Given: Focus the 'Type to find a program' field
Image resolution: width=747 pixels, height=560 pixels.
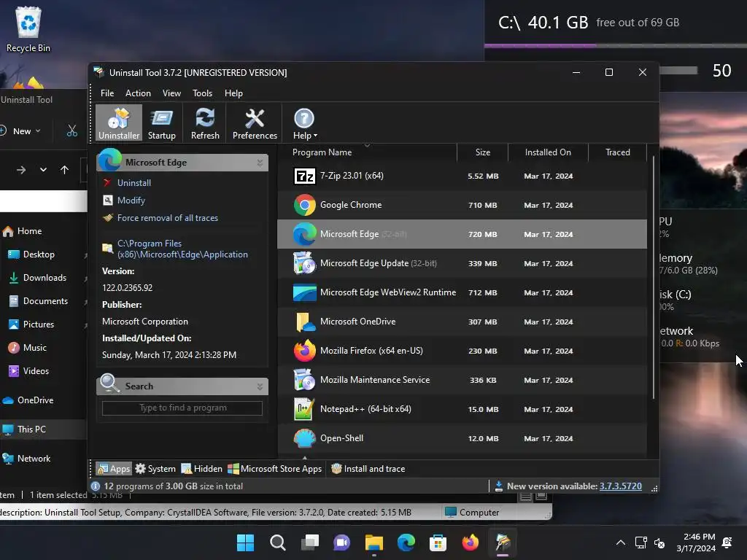Looking at the screenshot, I should click(182, 408).
